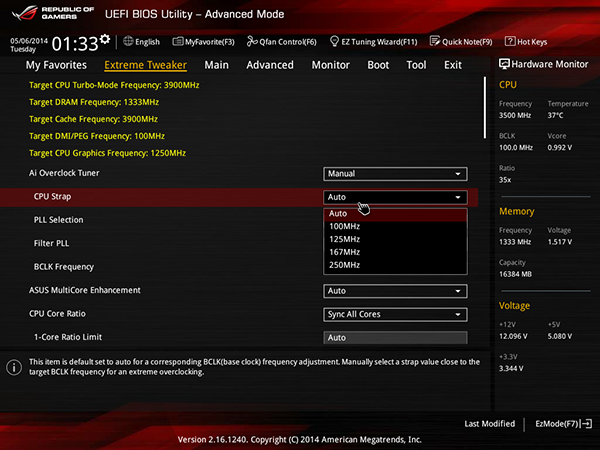Open Qfan Control fan icon
The width and height of the screenshot is (600, 450).
pyautogui.click(x=252, y=41)
